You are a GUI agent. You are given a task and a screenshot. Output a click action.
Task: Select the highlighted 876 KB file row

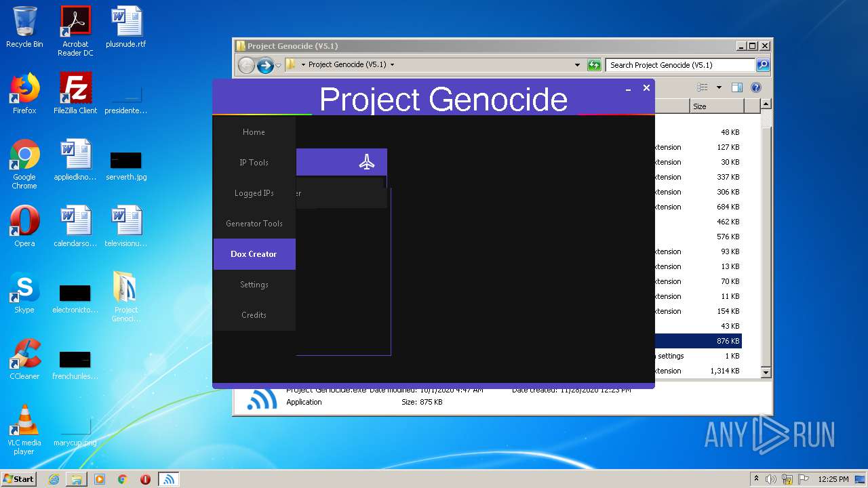pos(698,341)
